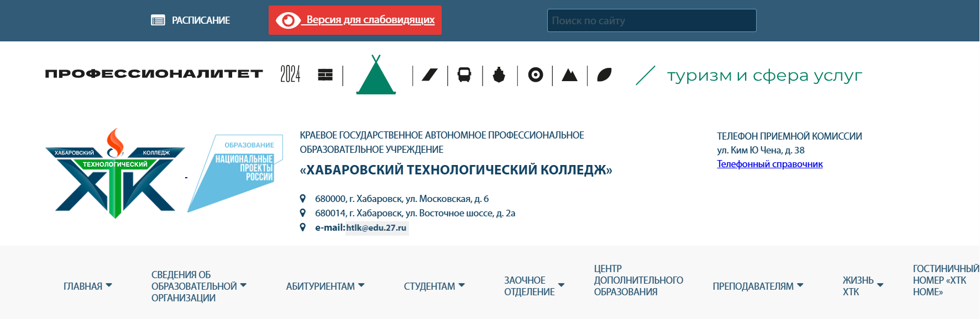This screenshot has height=319, width=980.
Task: Click the ХТК college logo
Action: (x=115, y=173)
